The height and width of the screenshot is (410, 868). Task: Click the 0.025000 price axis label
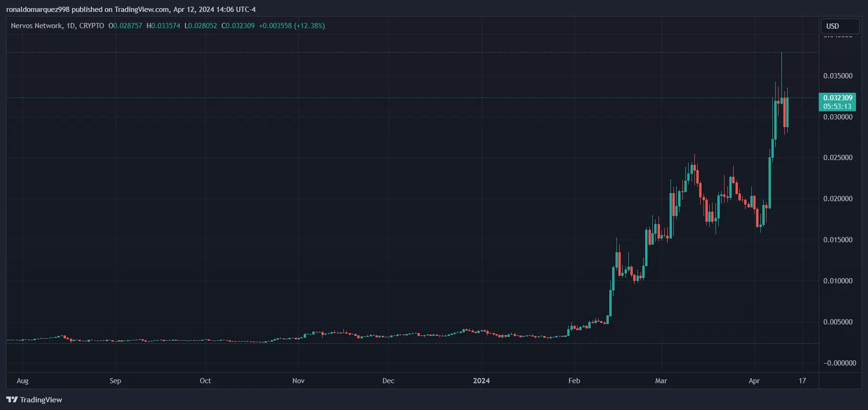(x=838, y=158)
